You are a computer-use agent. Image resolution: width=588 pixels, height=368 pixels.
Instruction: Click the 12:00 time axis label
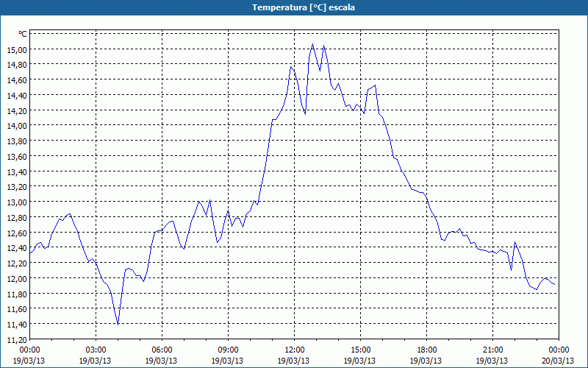[x=295, y=350]
